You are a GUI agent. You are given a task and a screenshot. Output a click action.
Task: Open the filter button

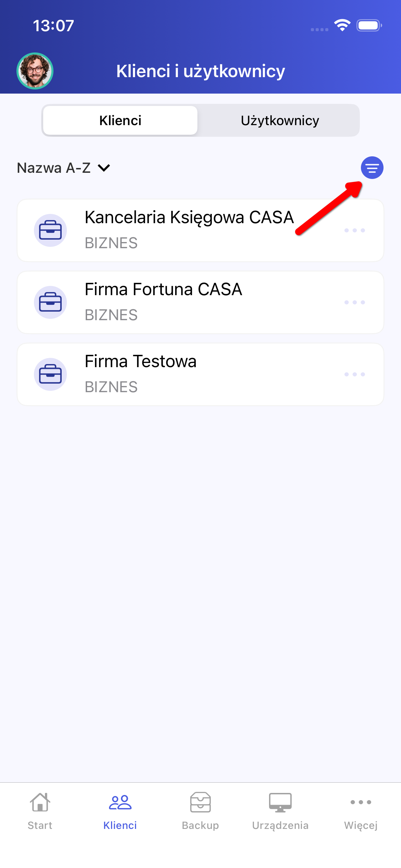[372, 168]
